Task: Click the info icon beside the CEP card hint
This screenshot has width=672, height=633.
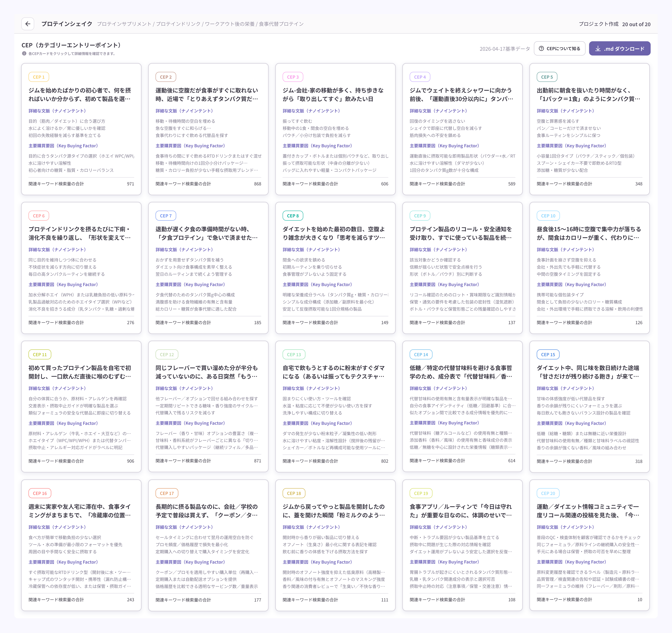Action: [24, 53]
